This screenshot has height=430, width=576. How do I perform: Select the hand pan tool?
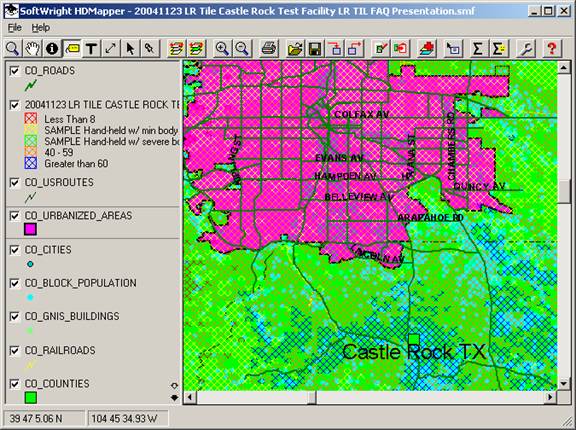[32, 48]
